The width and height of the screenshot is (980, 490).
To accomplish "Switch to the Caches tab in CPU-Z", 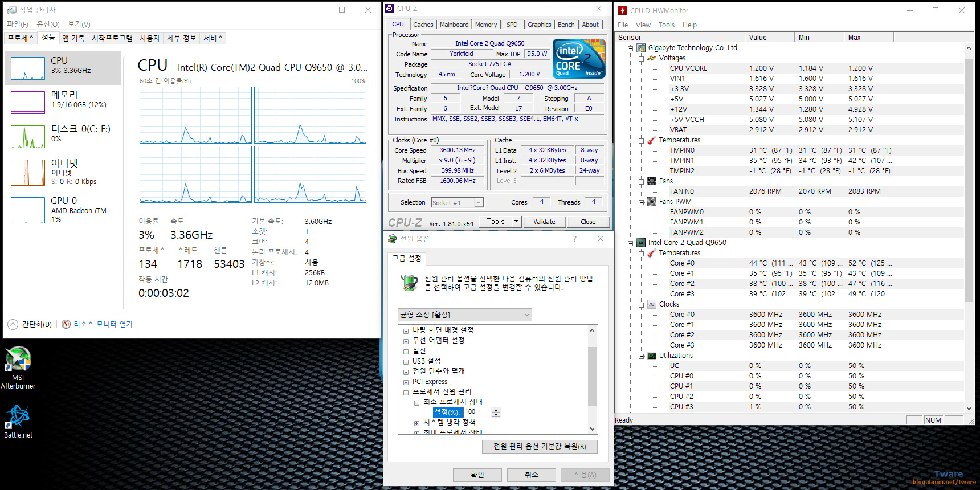I will [423, 24].
